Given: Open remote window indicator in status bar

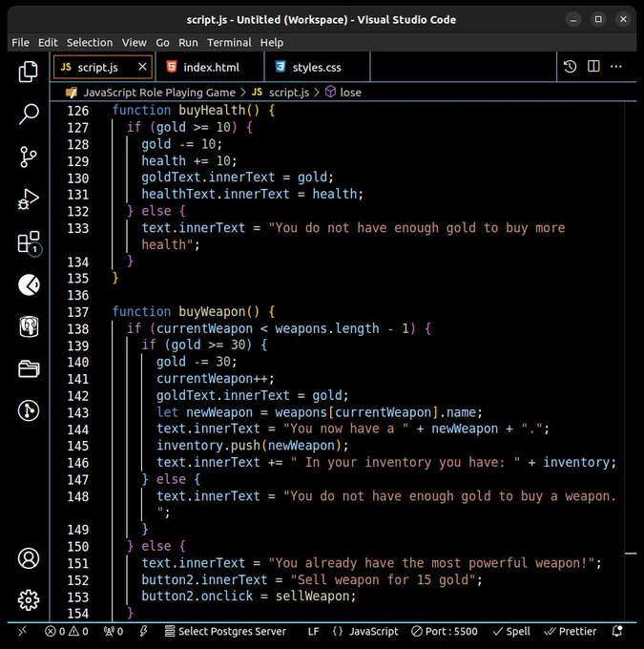Looking at the screenshot, I should (x=22, y=631).
